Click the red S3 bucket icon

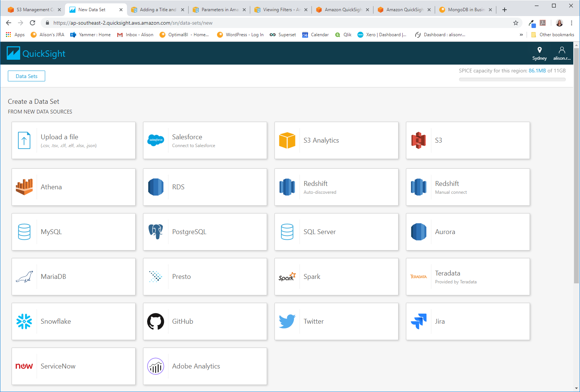pos(419,140)
